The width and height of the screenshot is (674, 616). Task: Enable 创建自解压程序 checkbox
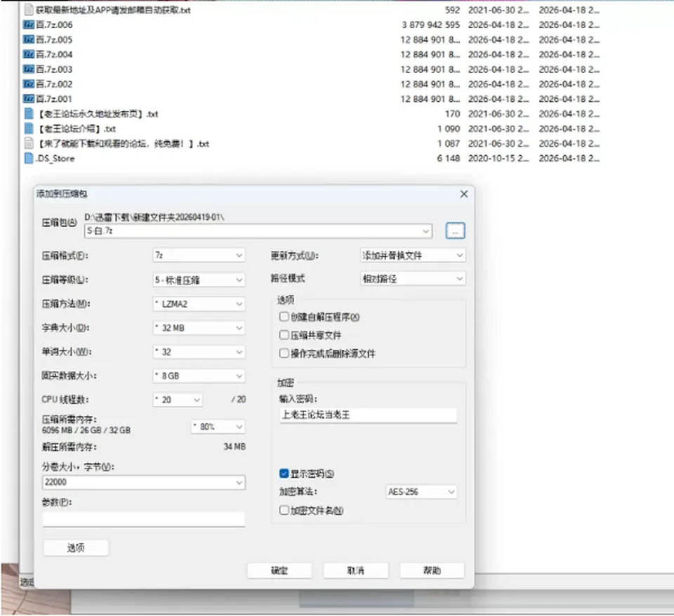[x=284, y=317]
